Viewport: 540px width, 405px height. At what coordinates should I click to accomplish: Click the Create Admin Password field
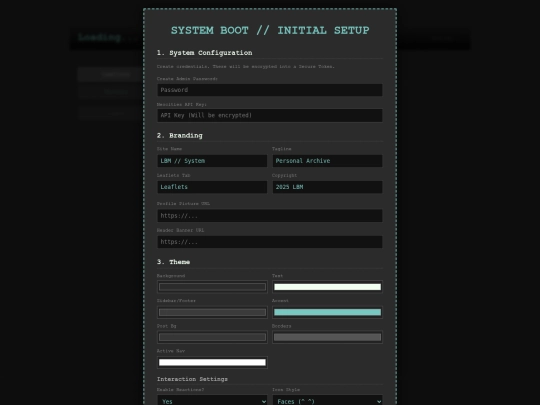tap(270, 90)
